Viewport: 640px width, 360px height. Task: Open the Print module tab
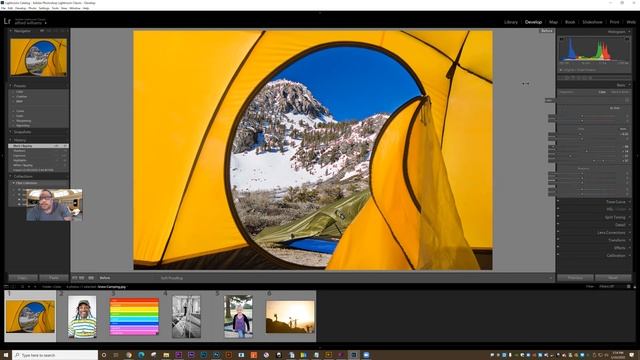point(614,22)
